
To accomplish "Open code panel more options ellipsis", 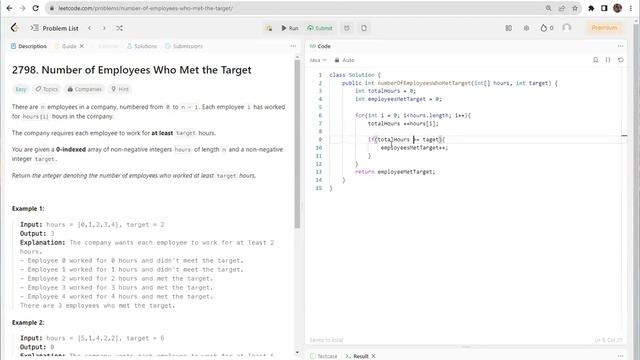I will [620, 46].
